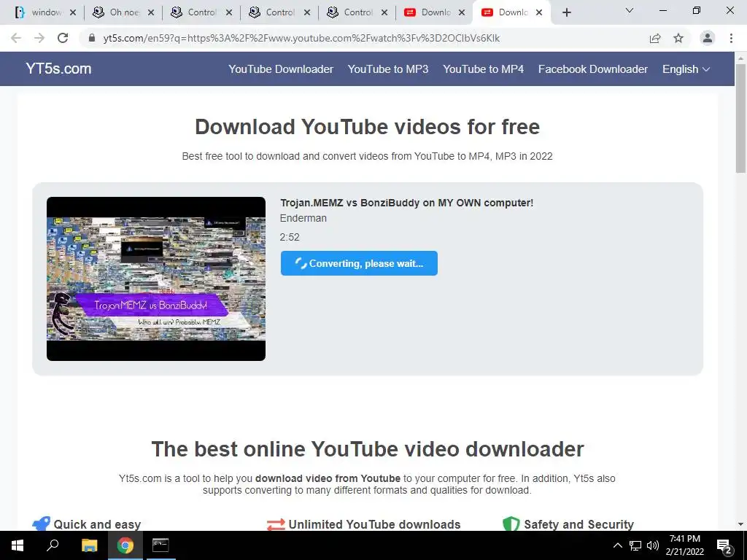This screenshot has width=747, height=560.
Task: Click the padlock site info icon
Action: pos(92,38)
